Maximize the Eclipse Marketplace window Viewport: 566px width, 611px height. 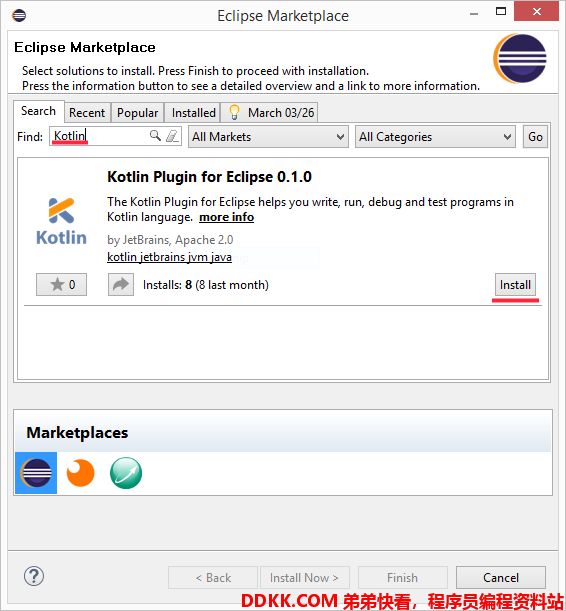501,12
